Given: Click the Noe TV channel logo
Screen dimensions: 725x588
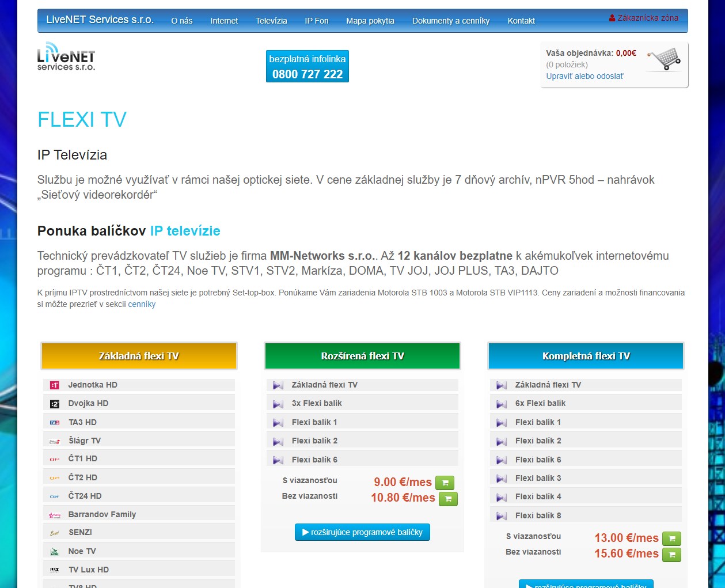Looking at the screenshot, I should coord(55,552).
